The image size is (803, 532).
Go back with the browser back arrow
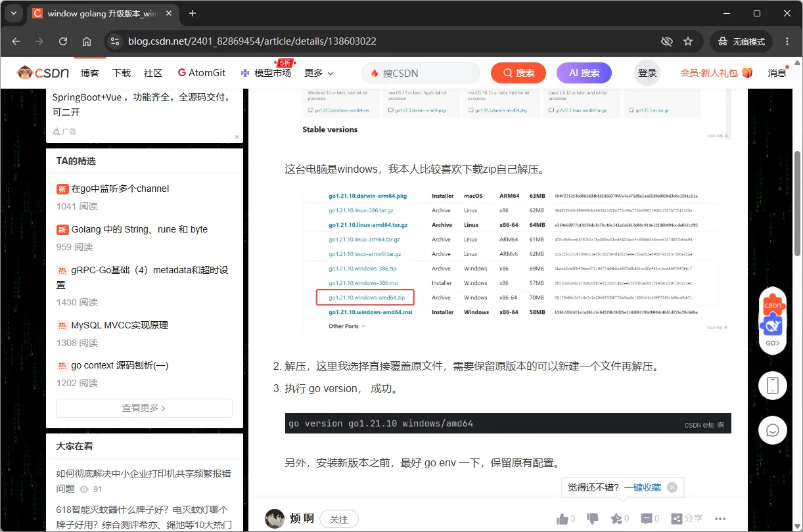click(x=16, y=41)
